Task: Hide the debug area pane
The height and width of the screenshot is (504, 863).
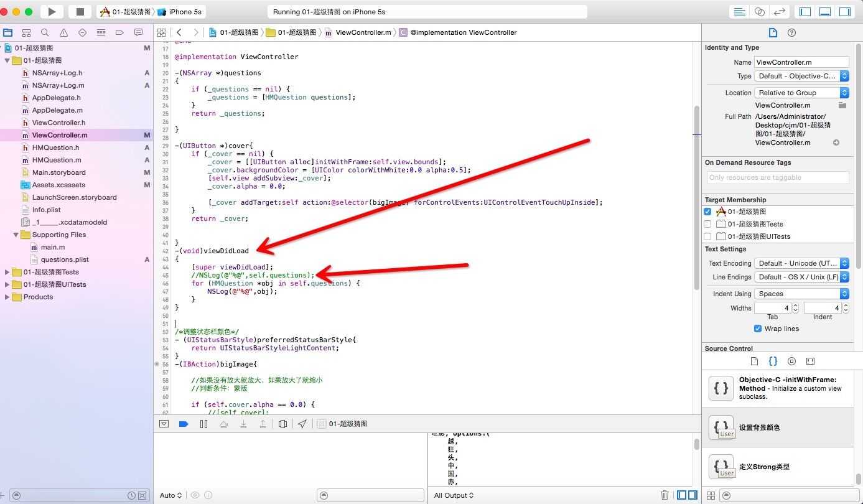Action: coord(825,12)
